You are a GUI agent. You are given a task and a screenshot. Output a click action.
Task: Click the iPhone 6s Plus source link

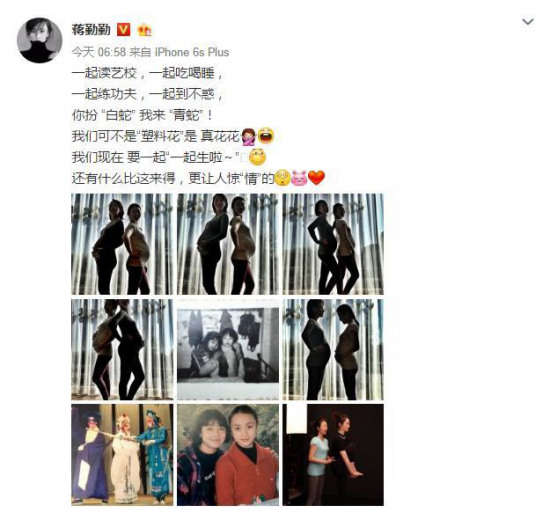pos(192,52)
